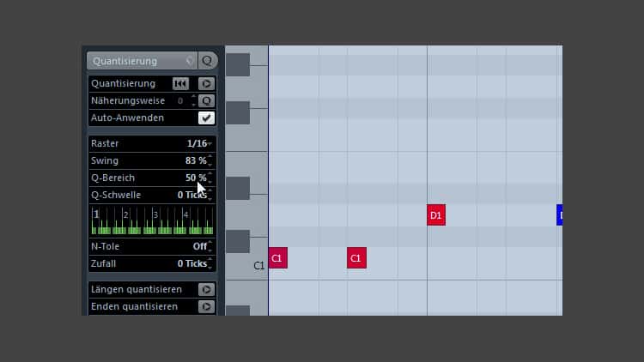
Task: Select the red D1 note
Action: pos(436,215)
